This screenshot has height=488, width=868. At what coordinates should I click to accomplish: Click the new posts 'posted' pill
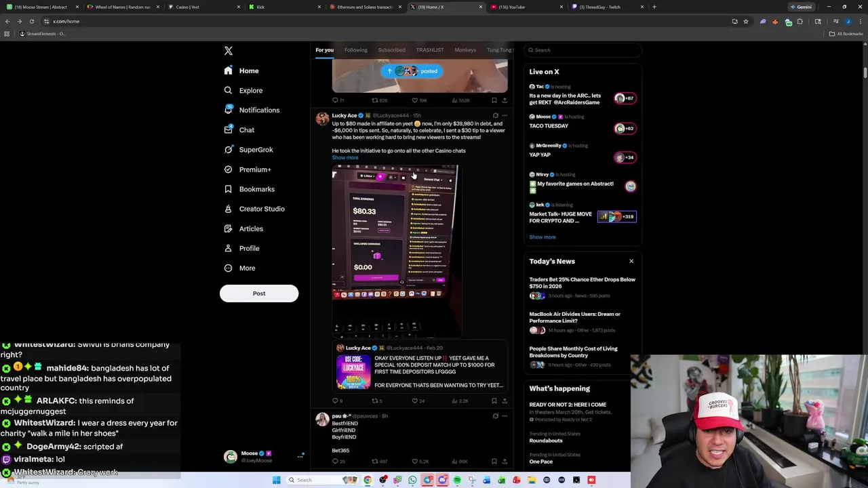(411, 71)
